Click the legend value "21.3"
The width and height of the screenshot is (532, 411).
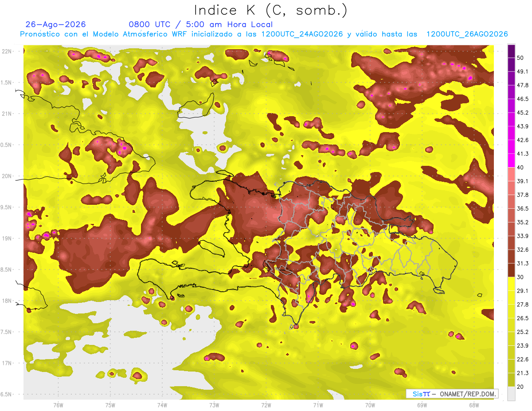point(523,373)
